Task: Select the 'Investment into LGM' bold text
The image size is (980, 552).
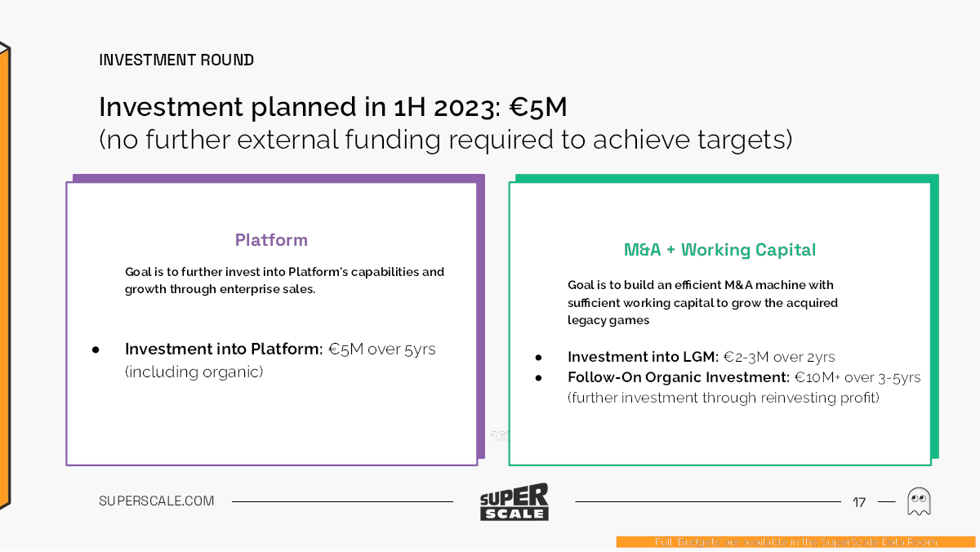Action: tap(643, 358)
